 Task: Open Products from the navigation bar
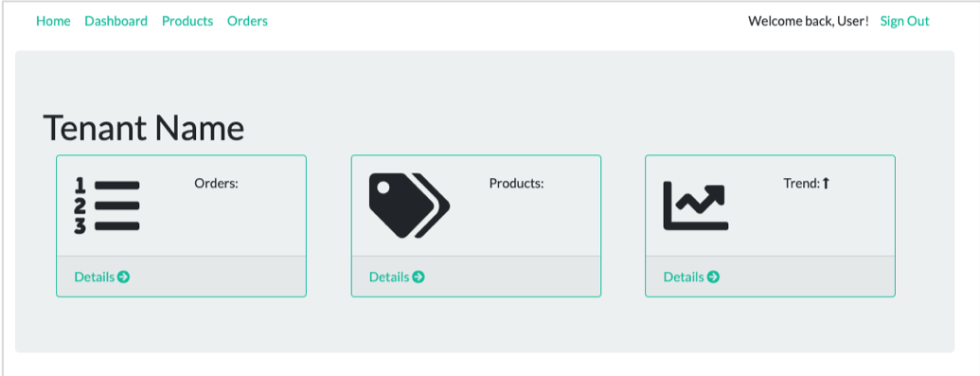point(187,21)
